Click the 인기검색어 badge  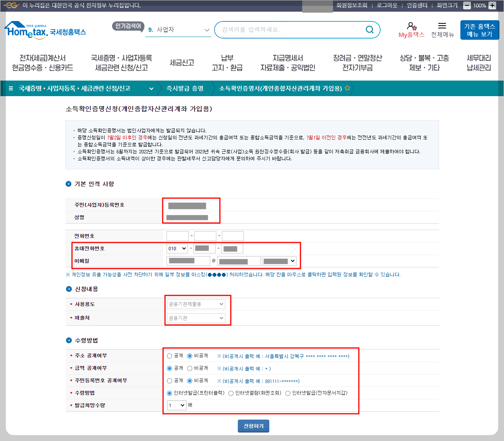tap(128, 27)
